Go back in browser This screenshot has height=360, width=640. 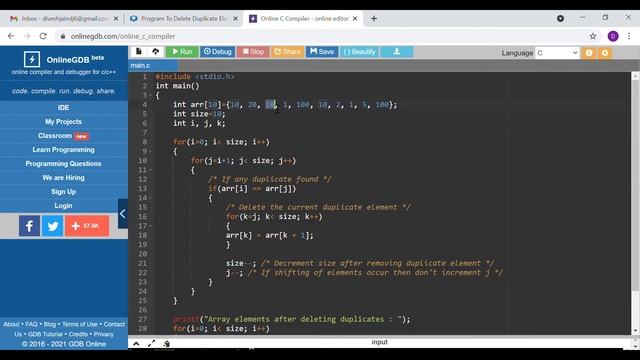pos(11,36)
